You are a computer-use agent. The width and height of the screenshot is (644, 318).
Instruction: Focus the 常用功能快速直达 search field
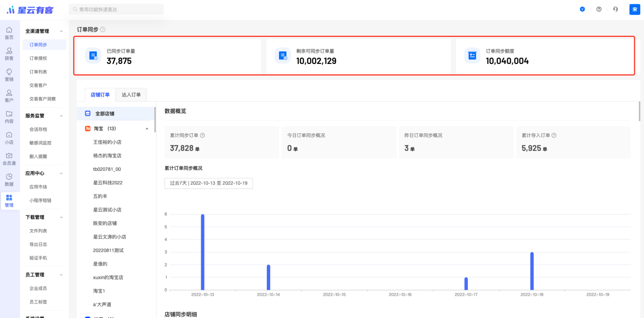(116, 9)
